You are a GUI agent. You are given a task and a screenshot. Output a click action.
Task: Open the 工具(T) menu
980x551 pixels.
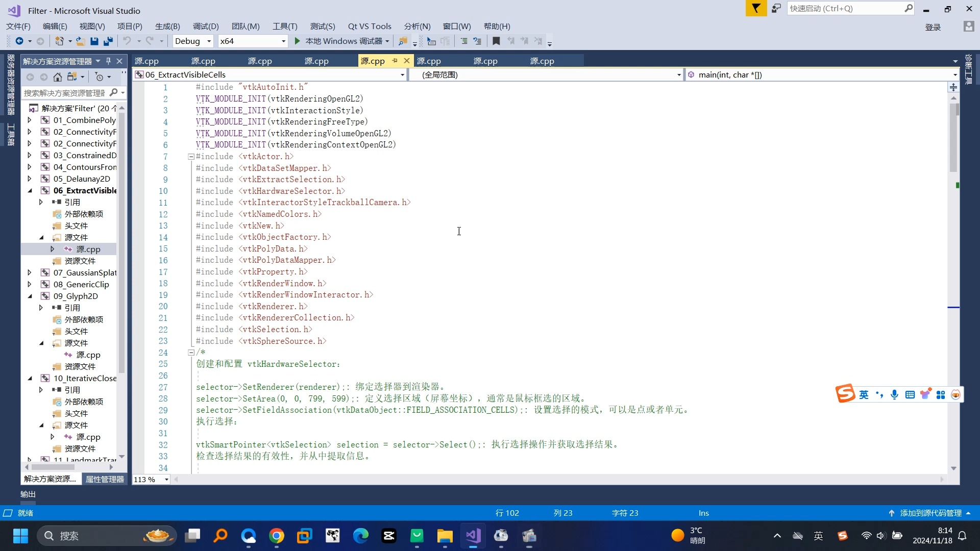[x=285, y=27]
